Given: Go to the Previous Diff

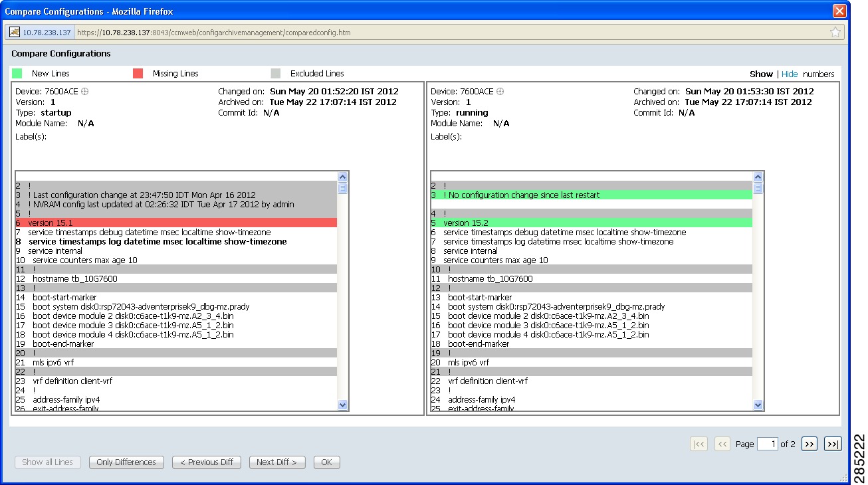Looking at the screenshot, I should pyautogui.click(x=207, y=462).
